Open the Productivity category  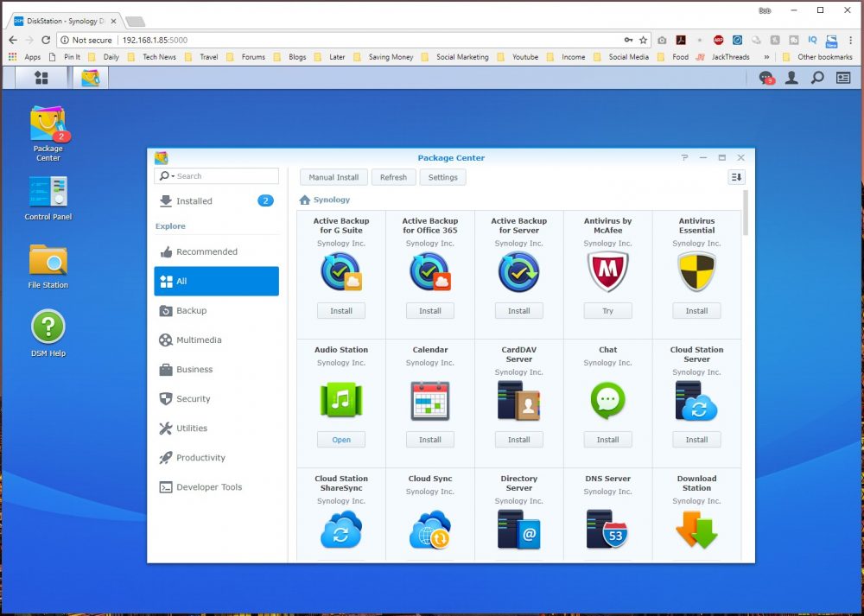pyautogui.click(x=217, y=457)
